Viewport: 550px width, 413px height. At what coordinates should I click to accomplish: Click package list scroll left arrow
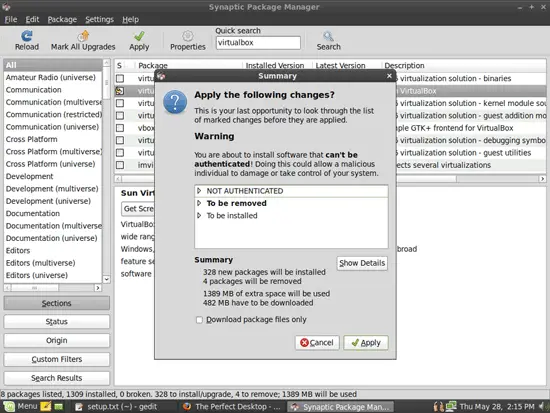coord(118,179)
